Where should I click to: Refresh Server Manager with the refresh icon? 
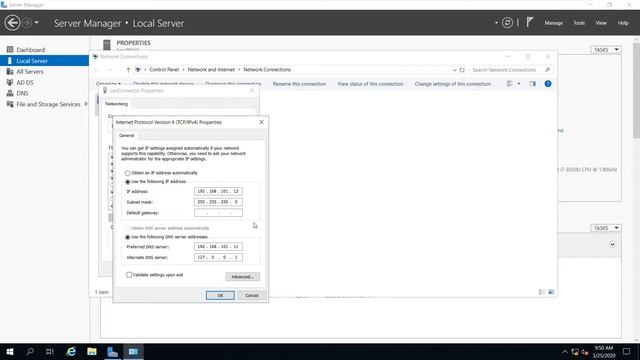[507, 23]
